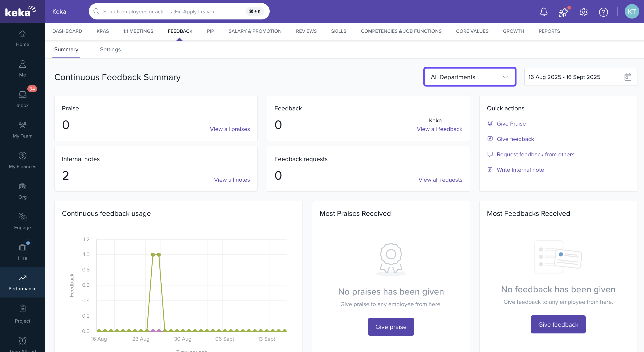Click Request feedback from others link
Viewport: 644px width, 352px height.
click(x=535, y=154)
